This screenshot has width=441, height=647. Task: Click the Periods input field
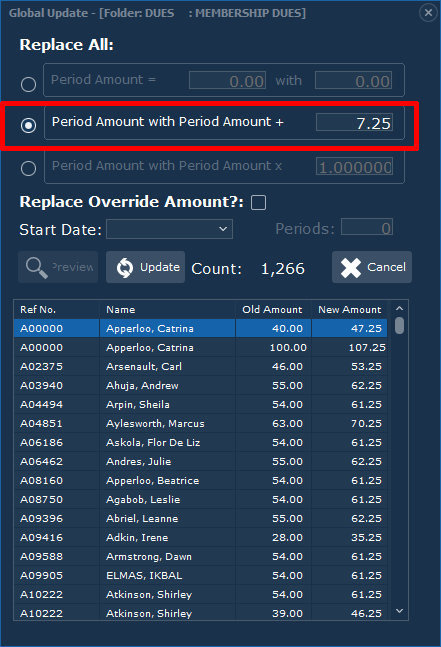pyautogui.click(x=367, y=227)
